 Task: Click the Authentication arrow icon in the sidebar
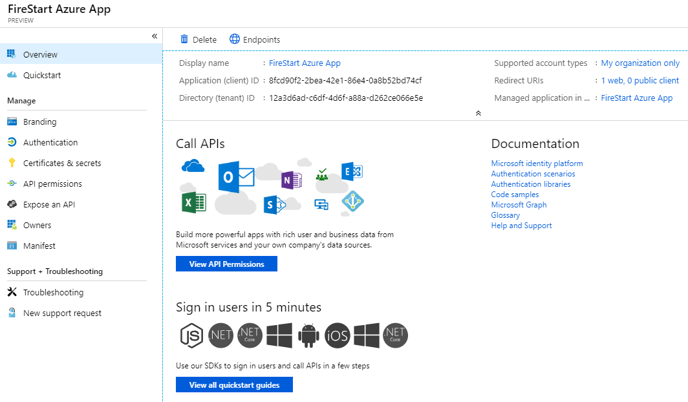tap(12, 142)
